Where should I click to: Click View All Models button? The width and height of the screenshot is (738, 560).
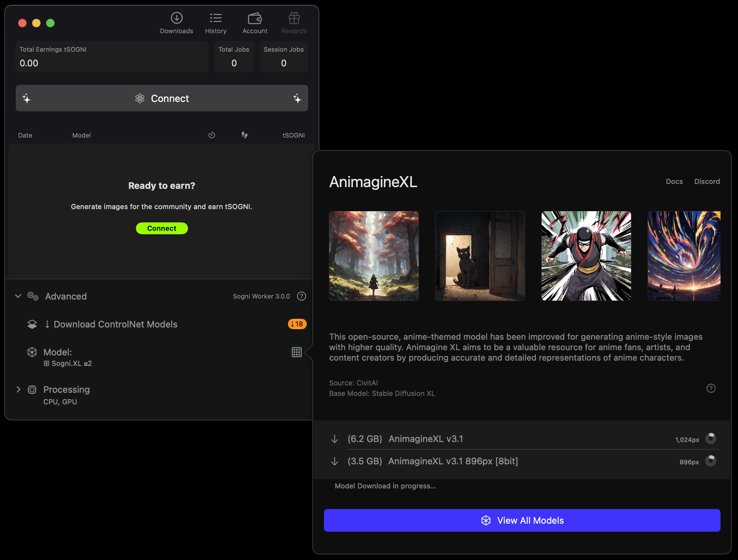click(522, 520)
